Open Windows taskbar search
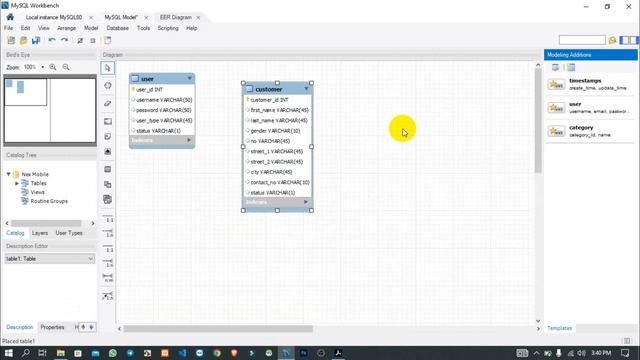The width and height of the screenshot is (640, 360). coord(25,353)
